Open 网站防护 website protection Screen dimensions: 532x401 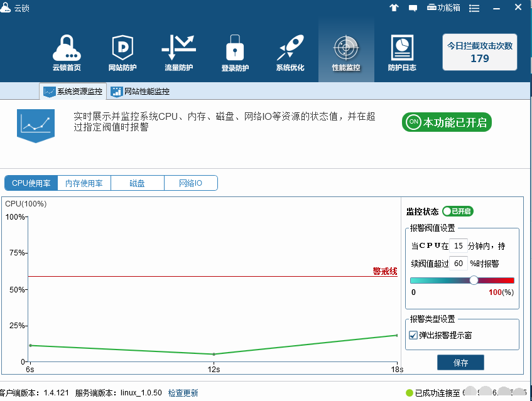coord(122,53)
